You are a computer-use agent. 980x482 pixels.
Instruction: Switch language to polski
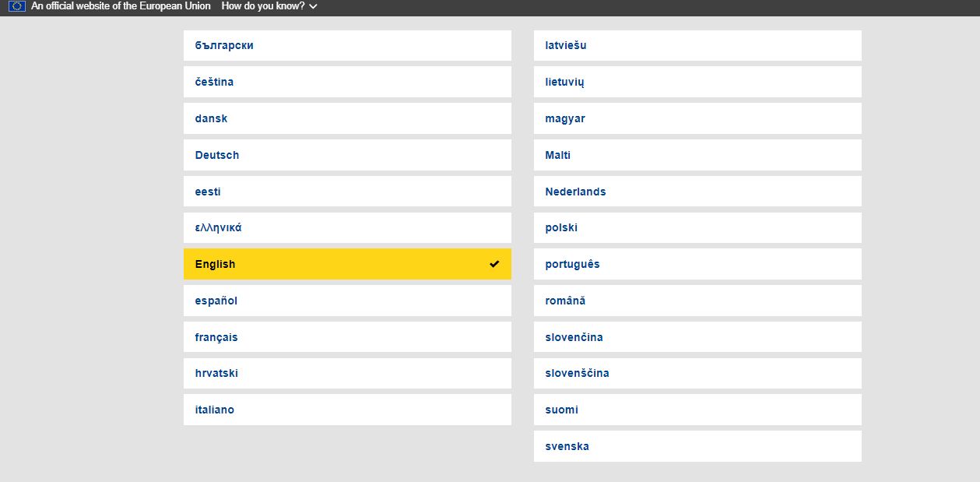[x=697, y=228]
